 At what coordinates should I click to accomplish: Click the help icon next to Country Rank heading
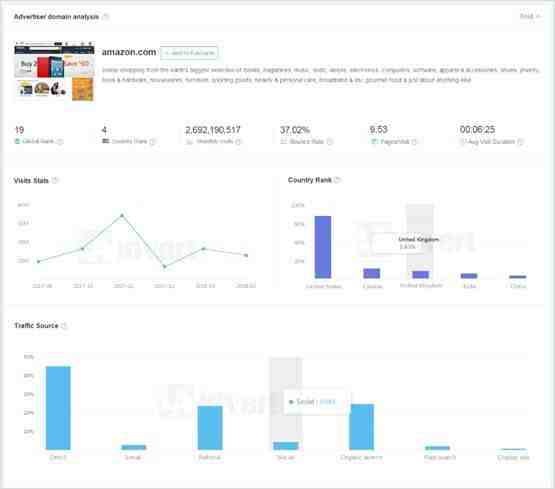click(337, 180)
